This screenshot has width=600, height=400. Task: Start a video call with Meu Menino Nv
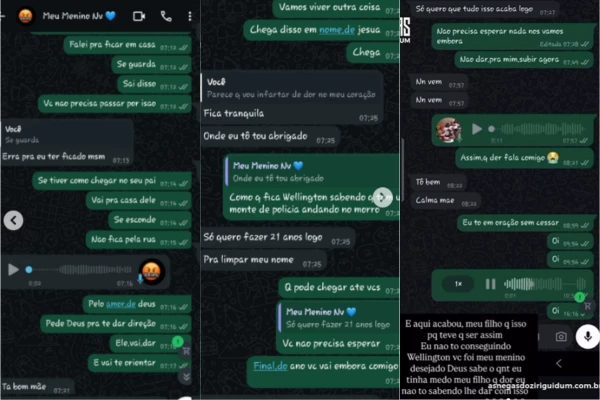[139, 16]
